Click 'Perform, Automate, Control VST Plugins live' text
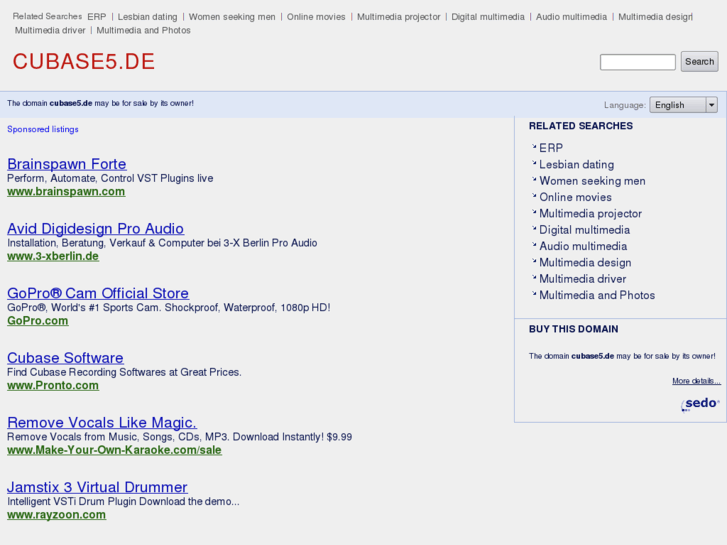727x545 pixels. 110,178
